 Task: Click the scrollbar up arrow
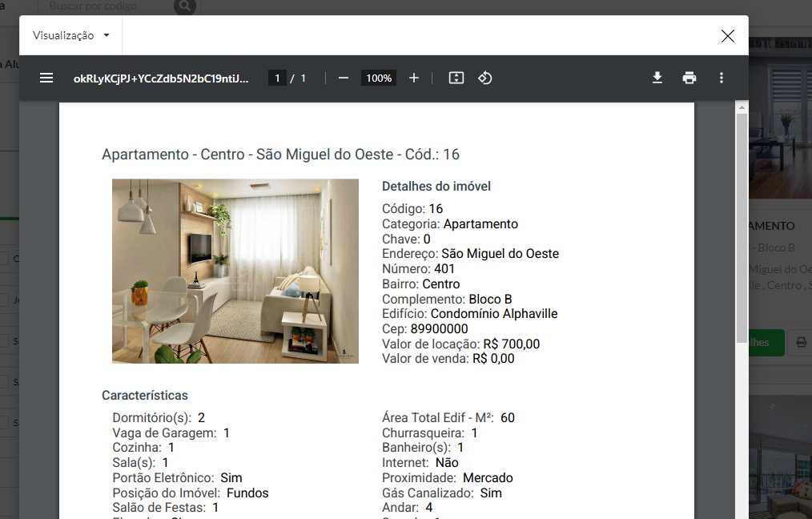click(742, 108)
